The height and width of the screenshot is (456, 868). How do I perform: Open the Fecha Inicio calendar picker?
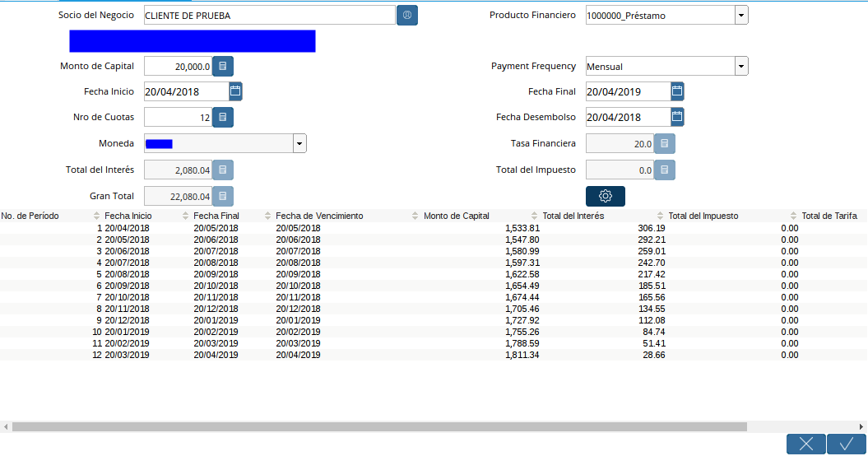[235, 91]
